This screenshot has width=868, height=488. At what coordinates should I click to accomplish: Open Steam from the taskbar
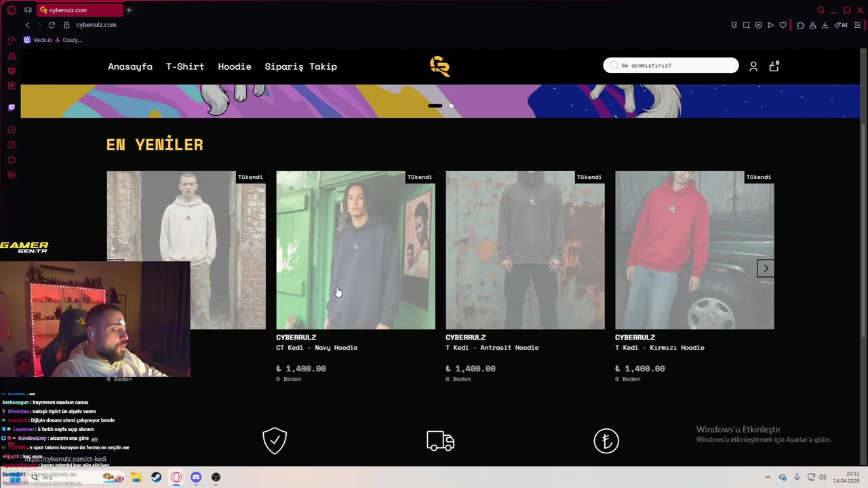pyautogui.click(x=156, y=477)
